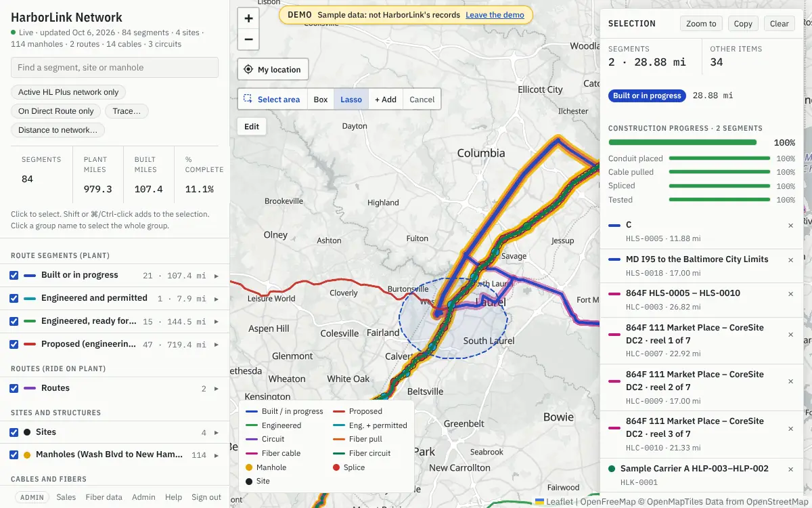Remove segment C from selection
Viewport: 812px width, 508px height.
point(790,226)
